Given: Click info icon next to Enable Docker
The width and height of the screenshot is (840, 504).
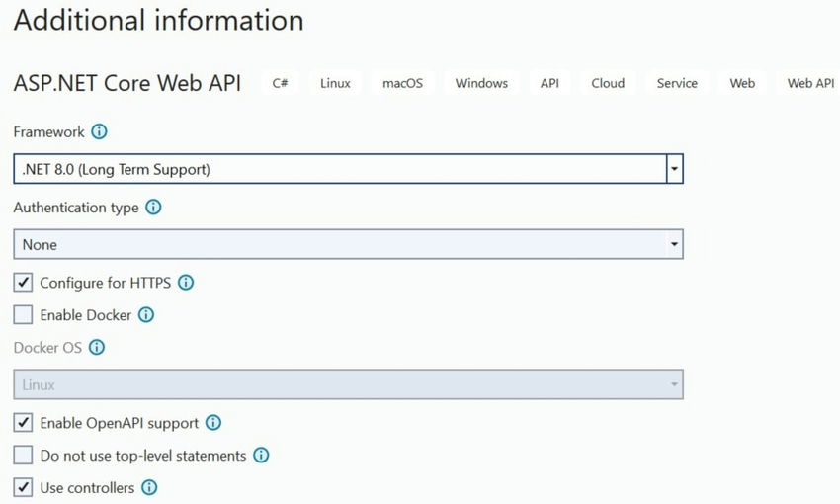Looking at the screenshot, I should coord(146,315).
